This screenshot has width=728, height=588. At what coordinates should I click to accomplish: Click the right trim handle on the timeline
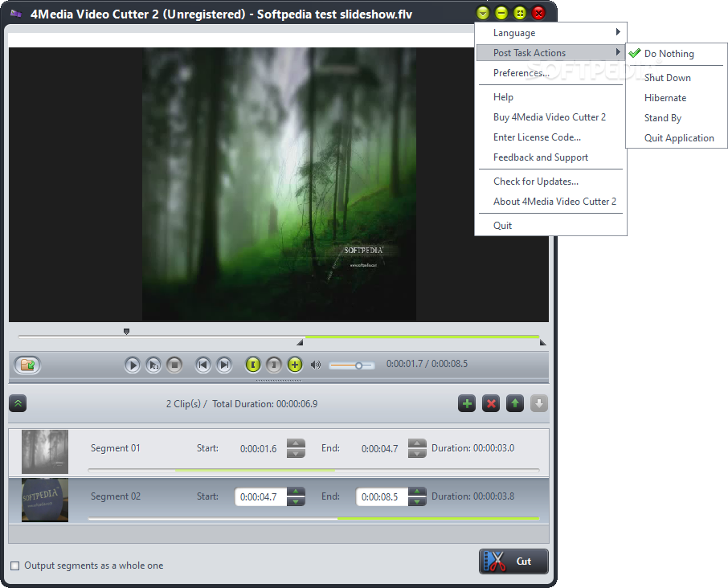tap(542, 342)
